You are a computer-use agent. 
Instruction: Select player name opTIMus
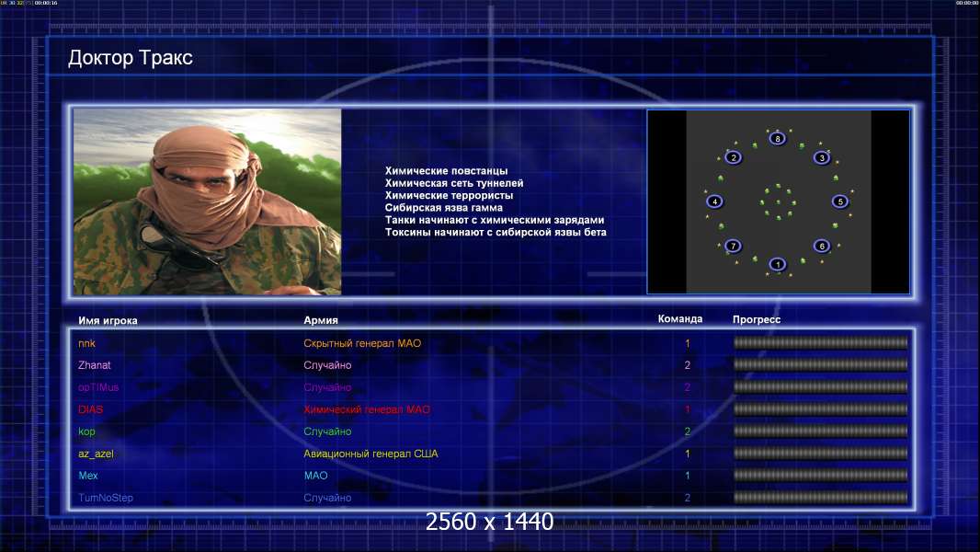(x=98, y=387)
